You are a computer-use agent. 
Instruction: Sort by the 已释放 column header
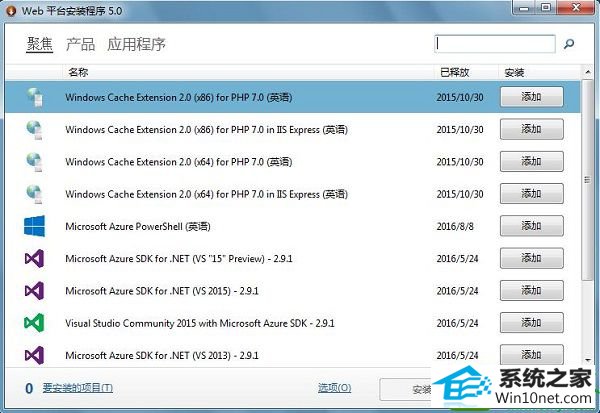click(466, 72)
